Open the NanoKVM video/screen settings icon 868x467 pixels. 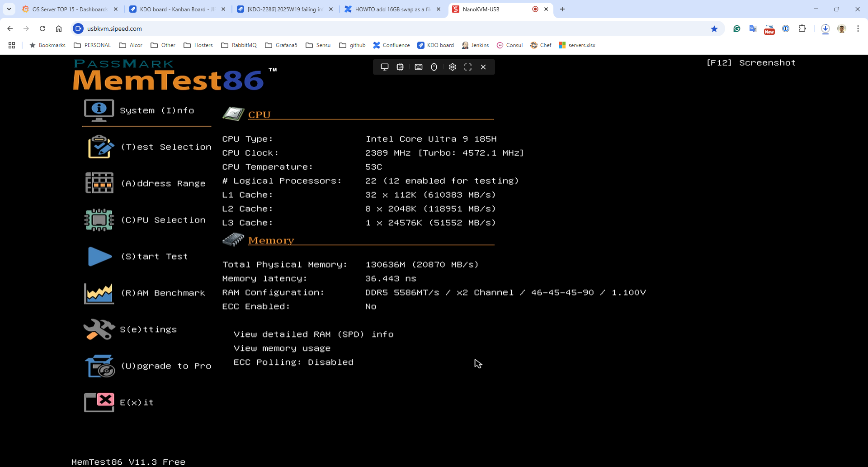click(x=384, y=67)
